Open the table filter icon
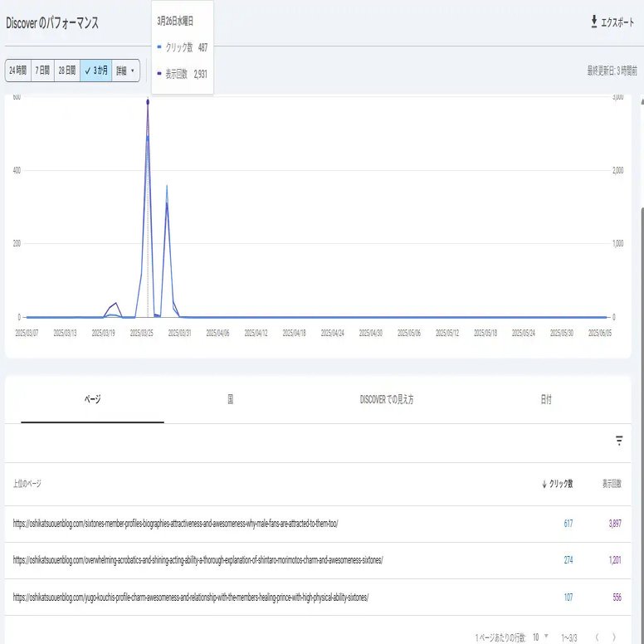The height and width of the screenshot is (644, 644). point(618,441)
